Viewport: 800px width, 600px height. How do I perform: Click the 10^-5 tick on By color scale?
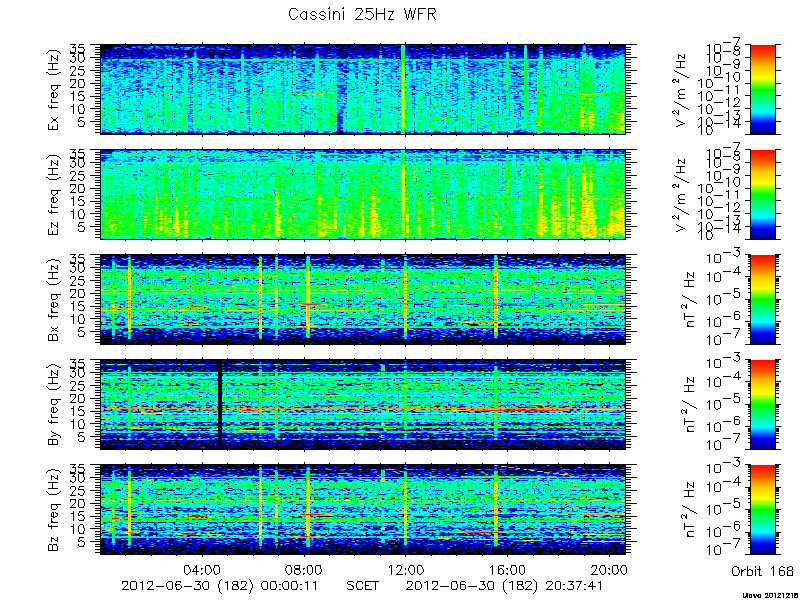pos(724,403)
